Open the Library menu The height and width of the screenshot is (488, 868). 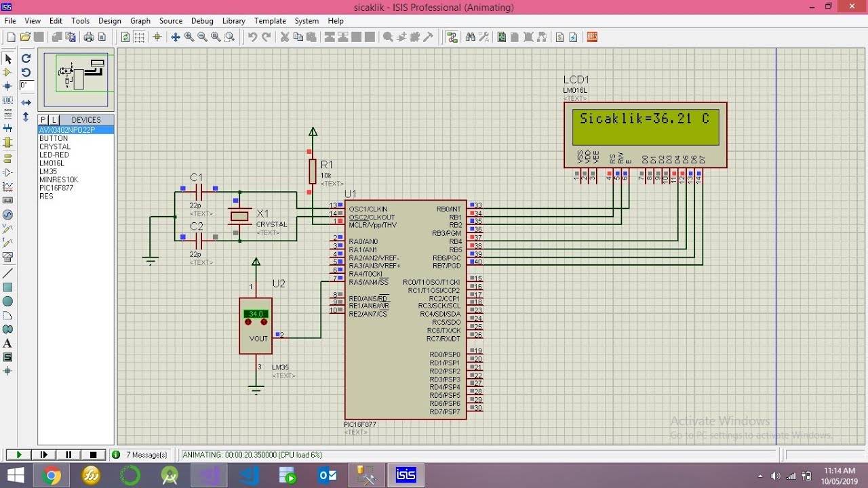click(234, 21)
